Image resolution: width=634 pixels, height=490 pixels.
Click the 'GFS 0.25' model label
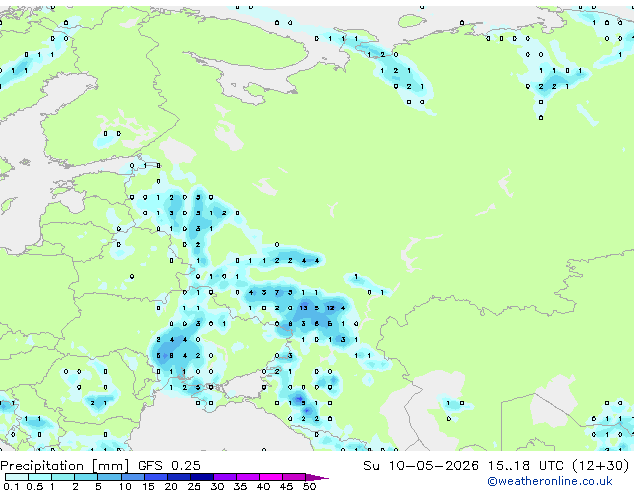point(169,465)
